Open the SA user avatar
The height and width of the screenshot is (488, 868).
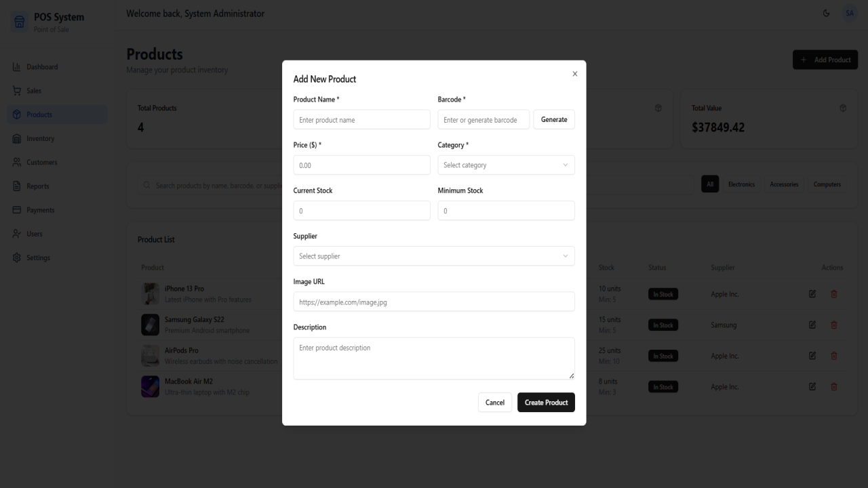pos(850,13)
